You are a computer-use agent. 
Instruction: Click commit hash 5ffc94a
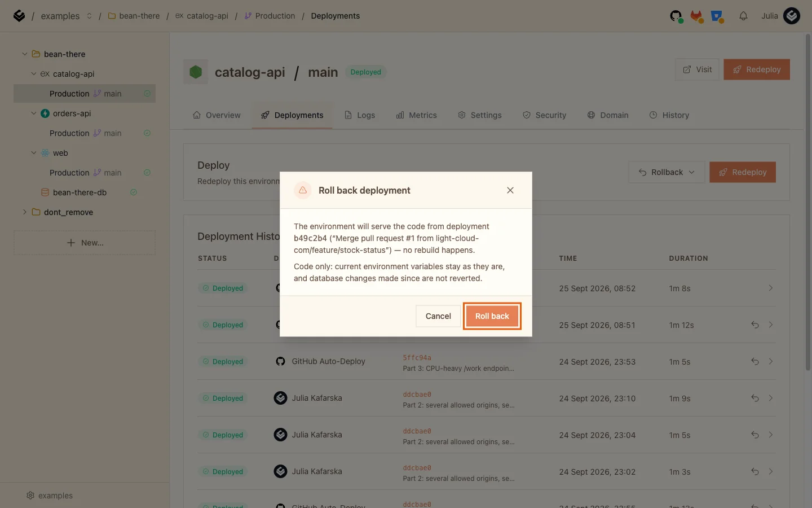(x=417, y=358)
